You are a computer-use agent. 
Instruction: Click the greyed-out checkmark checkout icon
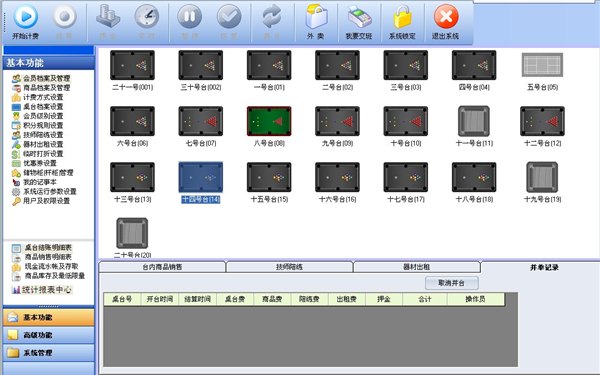tap(229, 16)
